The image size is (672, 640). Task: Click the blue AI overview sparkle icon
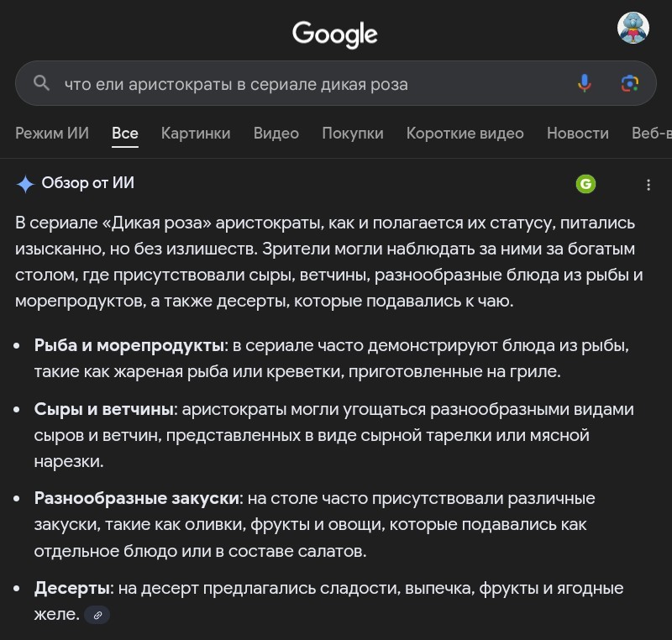point(25,184)
